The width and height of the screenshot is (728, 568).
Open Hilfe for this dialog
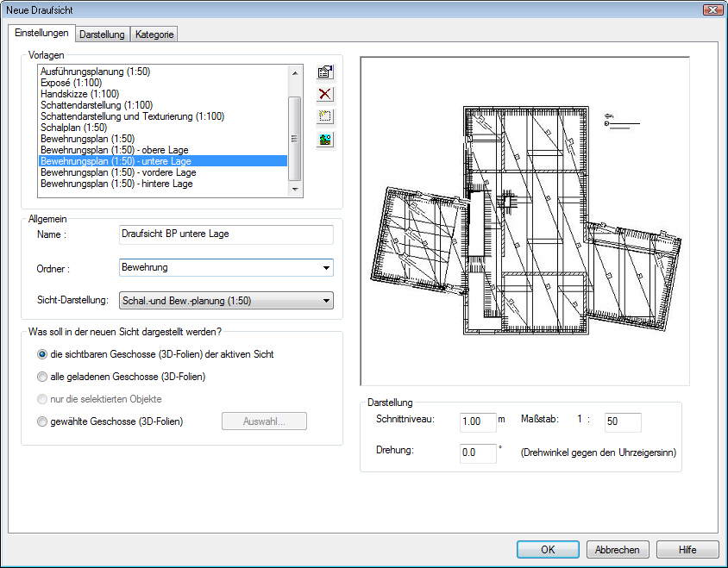click(x=687, y=549)
